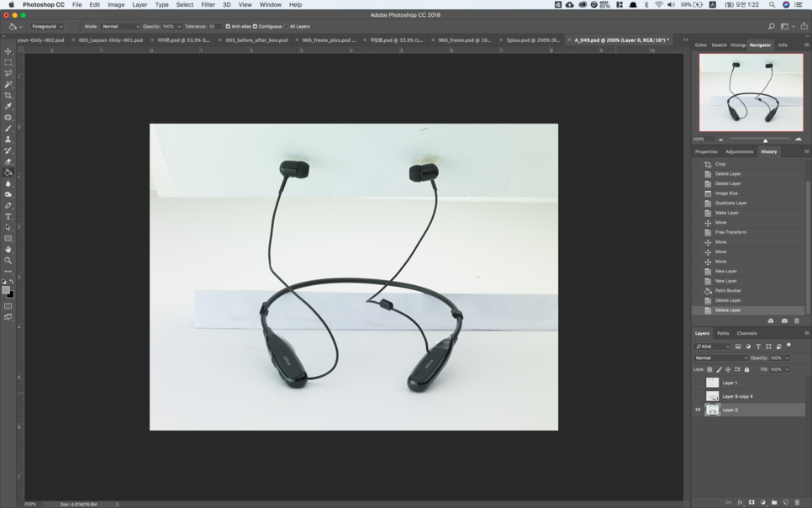Click the Edit Toolbar three-dots icon
This screenshot has width=812, height=508.
(8, 271)
